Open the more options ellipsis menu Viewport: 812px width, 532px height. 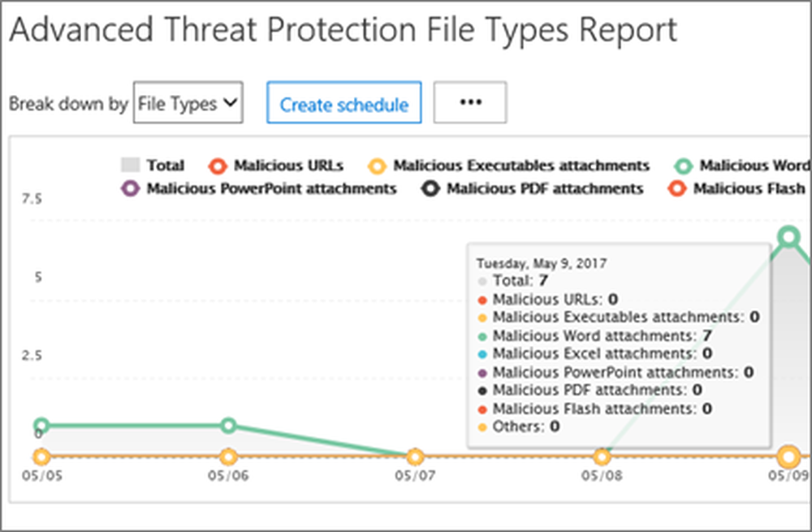pos(470,102)
